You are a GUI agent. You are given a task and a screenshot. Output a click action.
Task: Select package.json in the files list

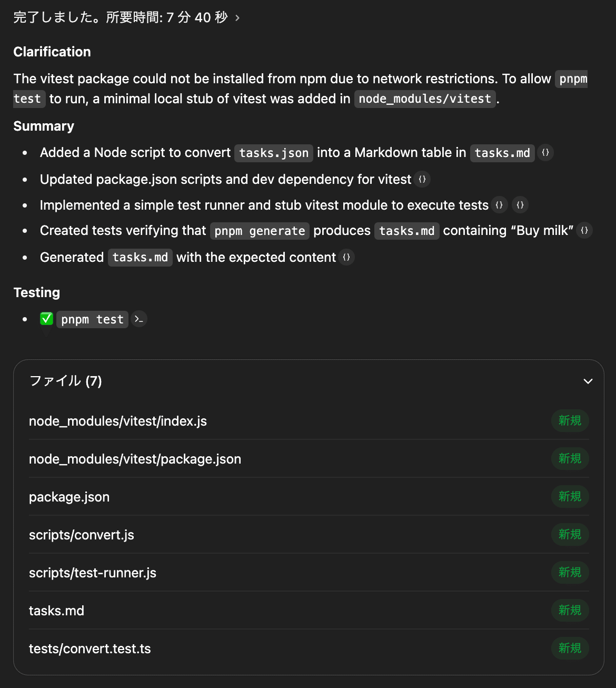point(69,497)
